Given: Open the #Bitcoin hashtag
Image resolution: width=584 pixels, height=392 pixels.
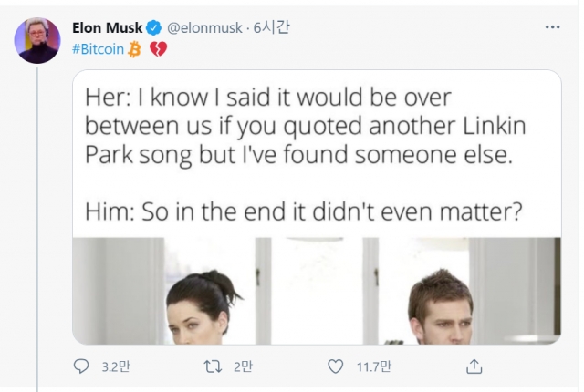Looking at the screenshot, I should pos(98,49).
